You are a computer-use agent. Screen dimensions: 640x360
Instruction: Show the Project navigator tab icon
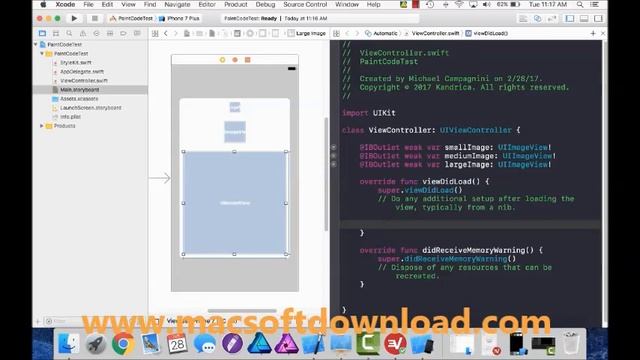click(x=42, y=33)
